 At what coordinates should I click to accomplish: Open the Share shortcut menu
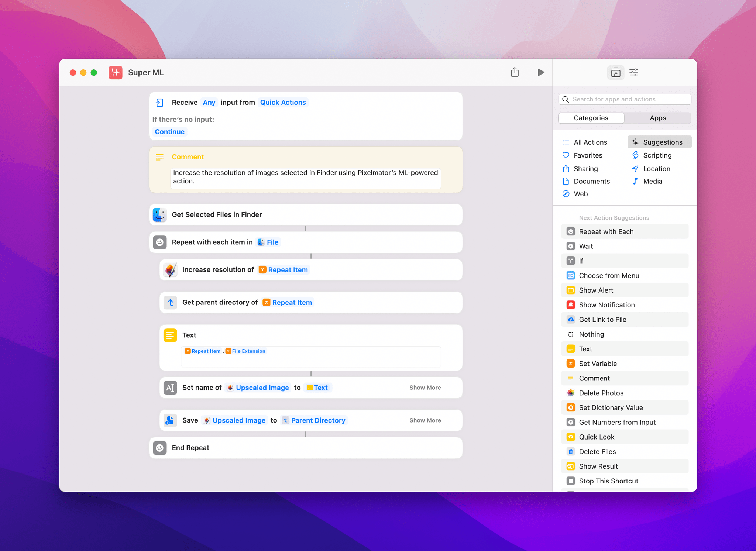coord(515,72)
